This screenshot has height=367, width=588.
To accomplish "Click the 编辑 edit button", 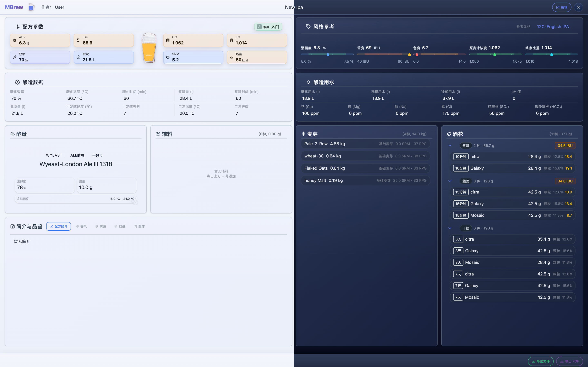I will coord(561,7).
